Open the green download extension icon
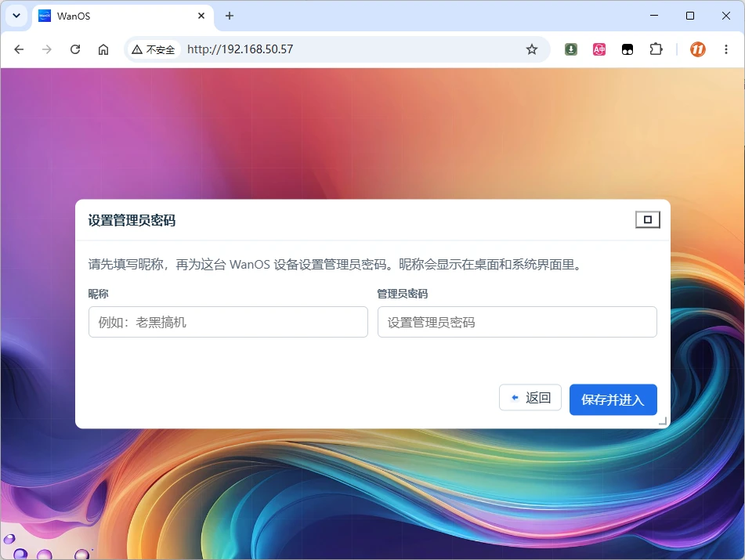Viewport: 745px width, 560px height. tap(570, 49)
